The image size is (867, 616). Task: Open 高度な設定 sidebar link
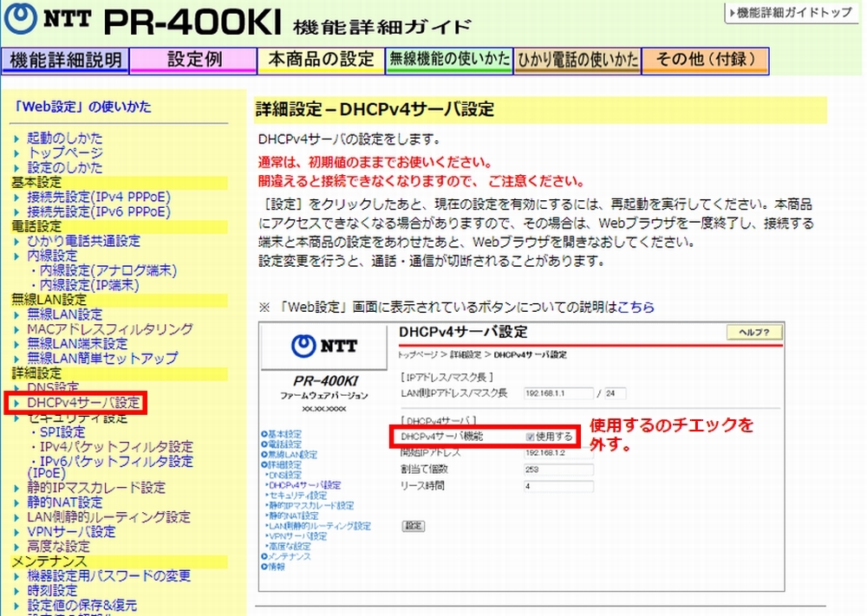click(x=58, y=547)
